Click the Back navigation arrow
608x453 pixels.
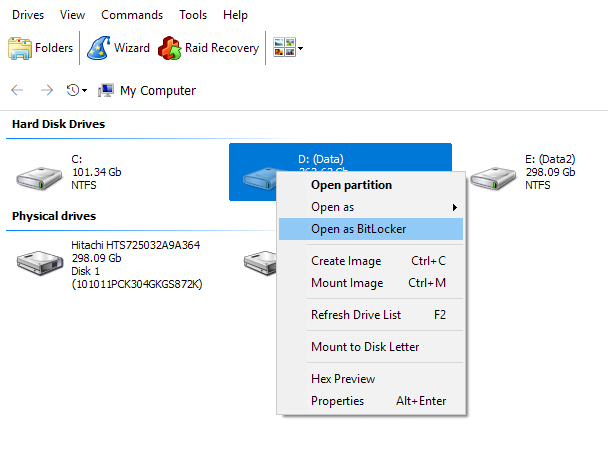[17, 90]
